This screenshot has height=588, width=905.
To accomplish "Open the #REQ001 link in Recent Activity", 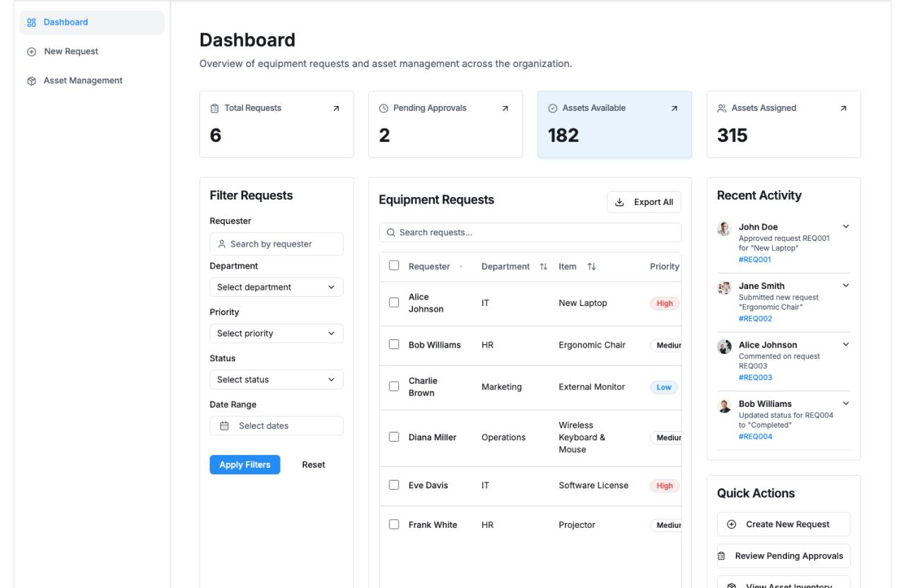I will 754,259.
